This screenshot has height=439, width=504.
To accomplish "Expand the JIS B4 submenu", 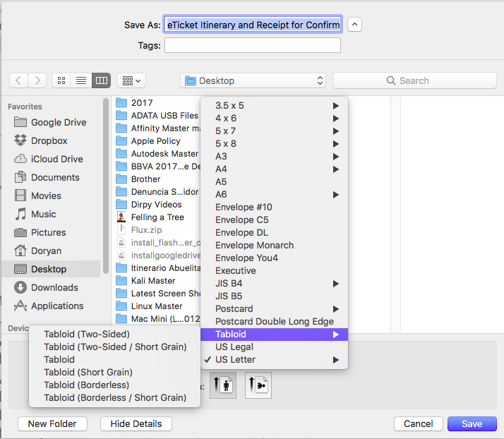I will click(274, 284).
